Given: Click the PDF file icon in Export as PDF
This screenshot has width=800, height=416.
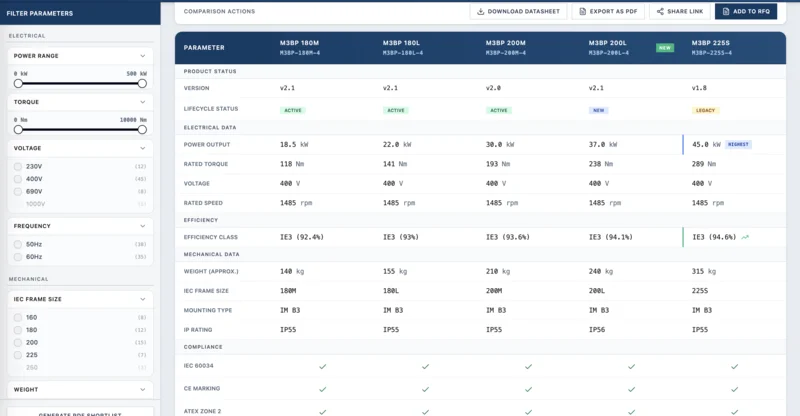Looking at the screenshot, I should (585, 11).
